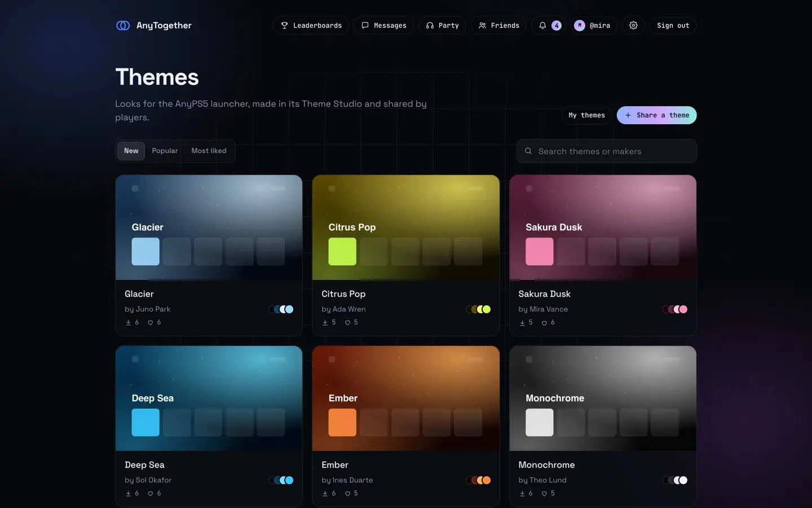812x508 pixels.
Task: Open the Friends page
Action: (499, 25)
